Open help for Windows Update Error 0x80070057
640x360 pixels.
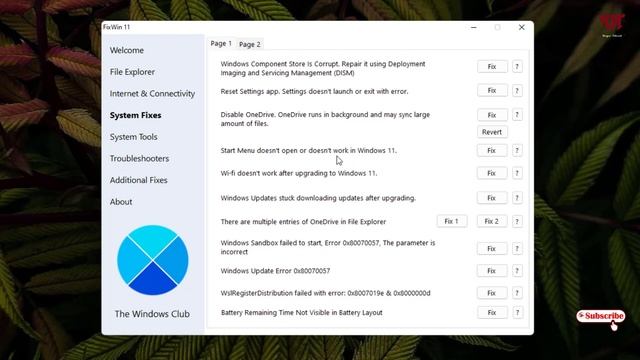click(x=517, y=271)
